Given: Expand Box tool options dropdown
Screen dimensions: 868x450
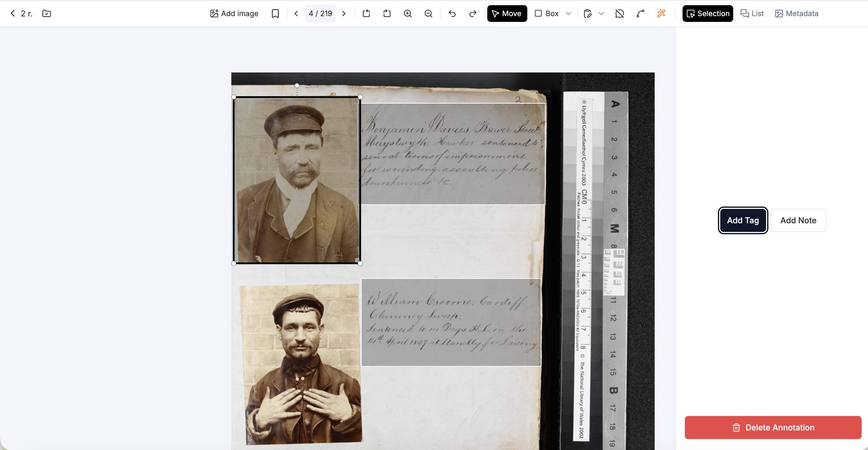Looking at the screenshot, I should click(x=568, y=14).
